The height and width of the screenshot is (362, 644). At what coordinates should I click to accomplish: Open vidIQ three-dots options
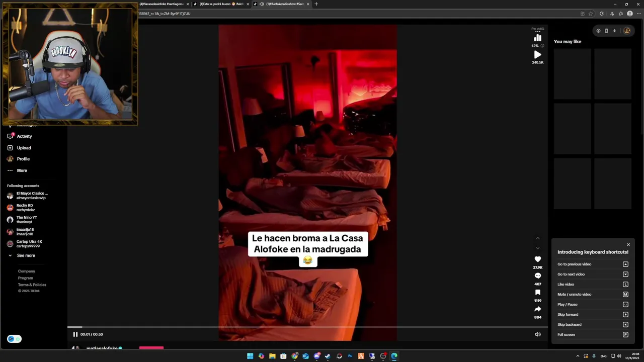(x=537, y=31)
